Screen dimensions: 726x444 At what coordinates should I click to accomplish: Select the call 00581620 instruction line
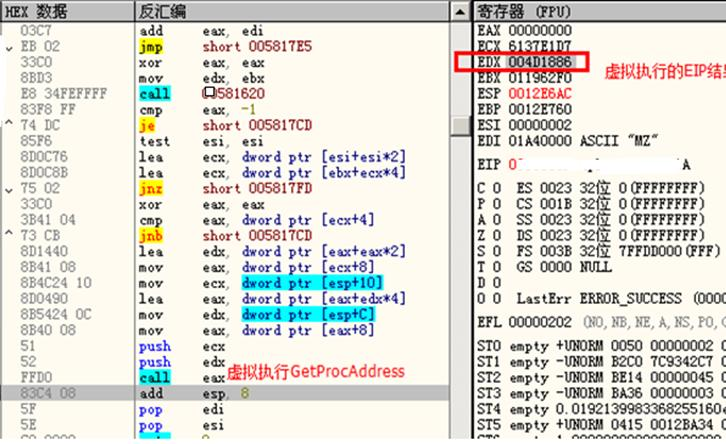pos(225,94)
